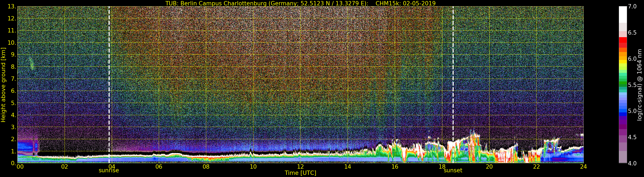This screenshot has width=644, height=177.
Task: Click the time axis tick label 16
Action: [395, 167]
